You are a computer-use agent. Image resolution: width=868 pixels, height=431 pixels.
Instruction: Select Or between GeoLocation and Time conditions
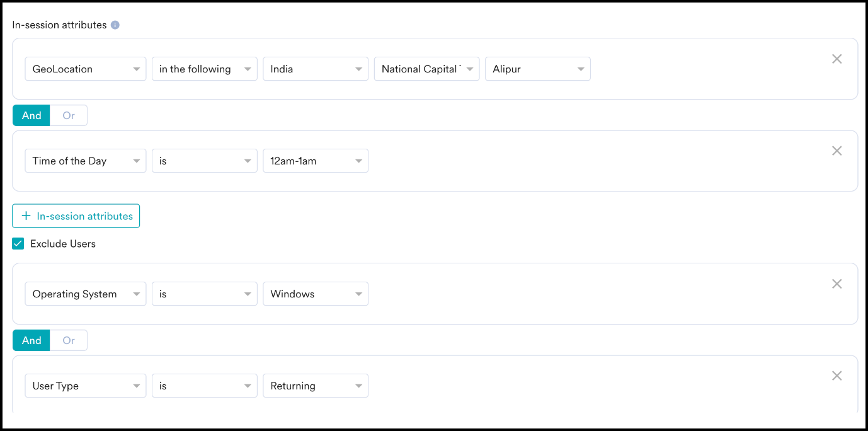point(69,115)
